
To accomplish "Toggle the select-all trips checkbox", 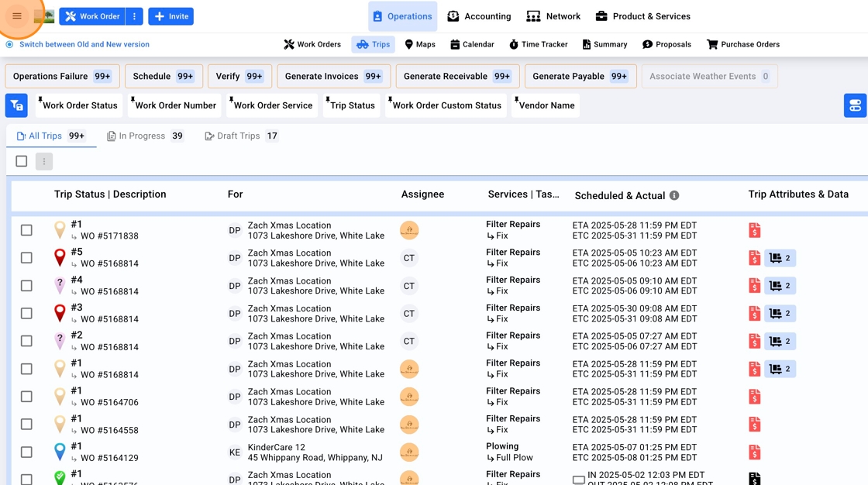I will point(22,161).
